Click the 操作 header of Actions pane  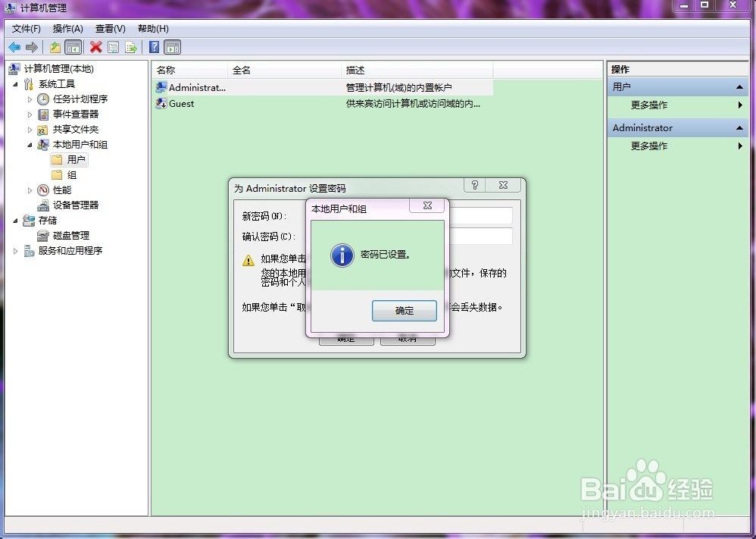620,70
